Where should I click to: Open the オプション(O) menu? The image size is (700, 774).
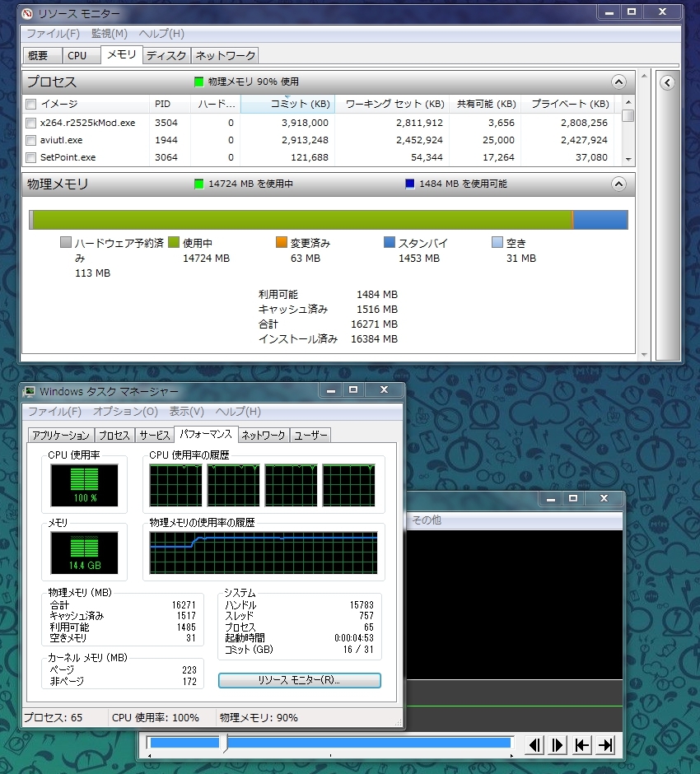[x=125, y=411]
